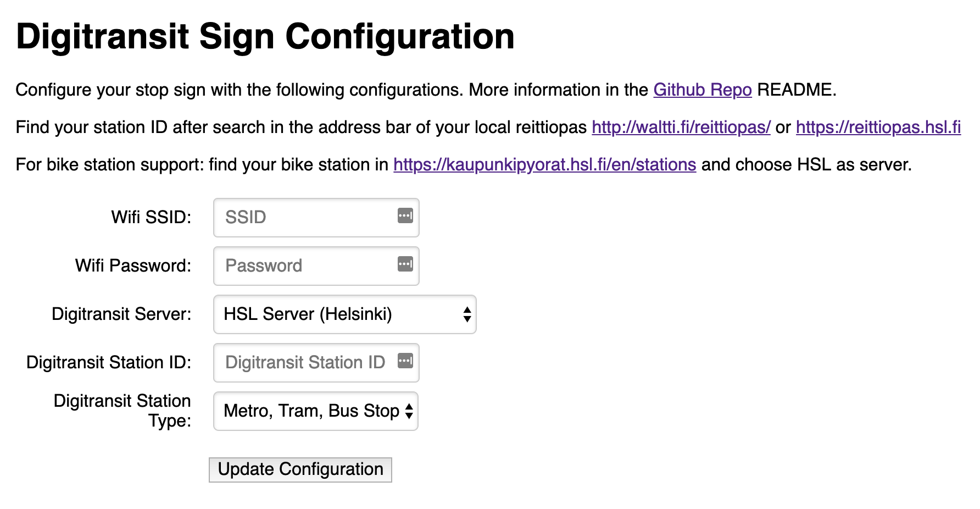Viewport: 980px width, 509px height.
Task: Click the Update Configuration button
Action: coord(300,470)
